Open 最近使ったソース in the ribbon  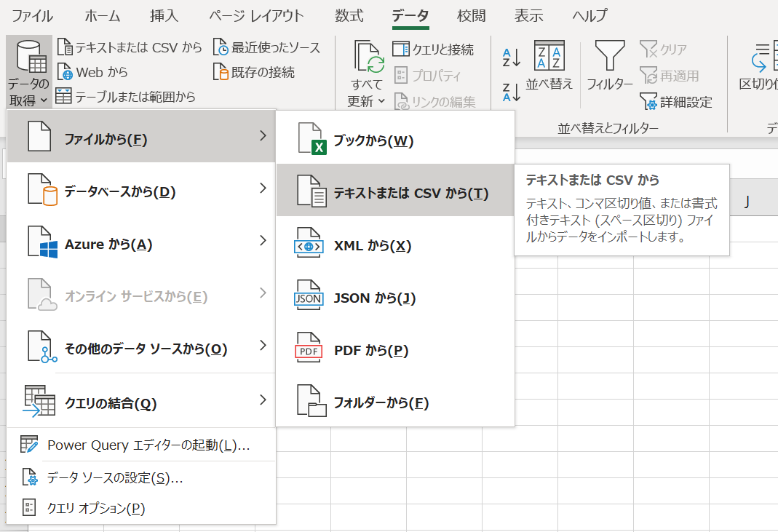[267, 47]
